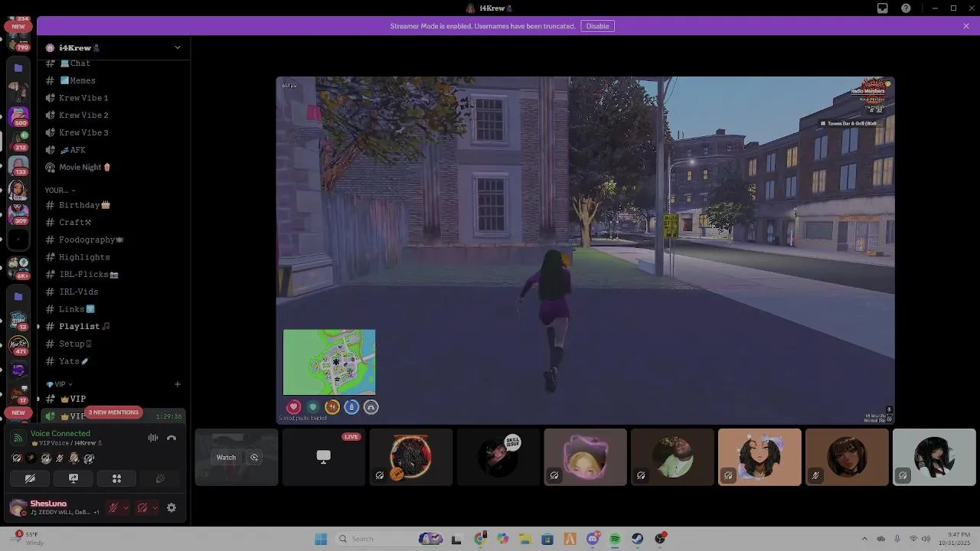
Task: Click the Windows Start button
Action: (x=321, y=539)
